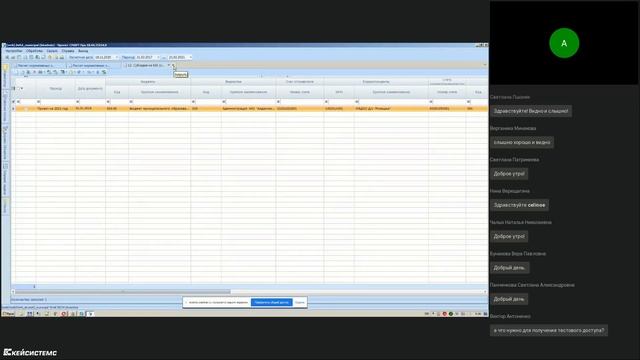Open the Обработка menu
640x360 pixels.
[34, 51]
